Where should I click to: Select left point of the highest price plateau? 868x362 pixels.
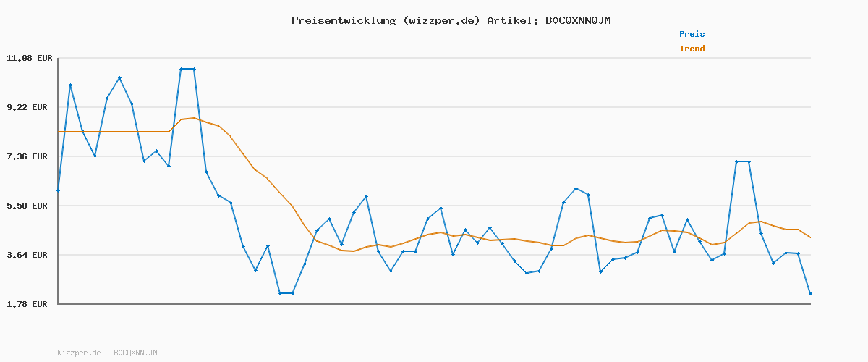182,69
